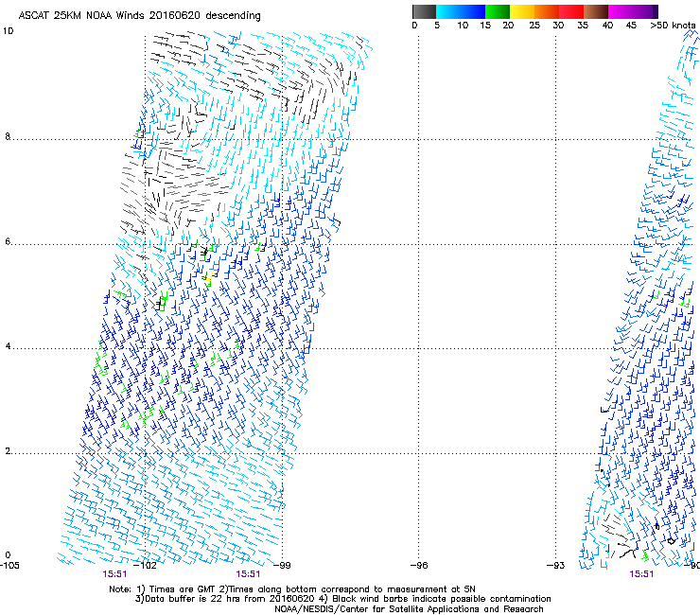
Task: Click the red 30-35 knots legend segment
Action: point(571,11)
